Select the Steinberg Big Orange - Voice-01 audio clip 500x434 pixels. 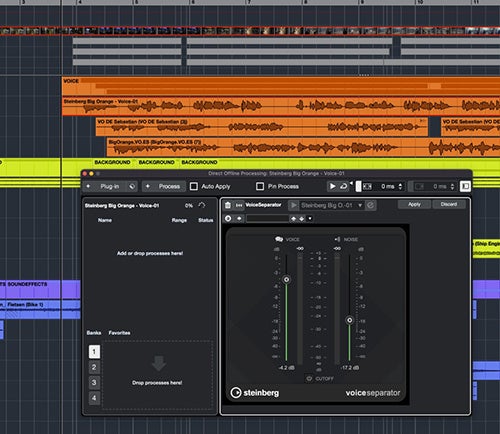[281, 106]
